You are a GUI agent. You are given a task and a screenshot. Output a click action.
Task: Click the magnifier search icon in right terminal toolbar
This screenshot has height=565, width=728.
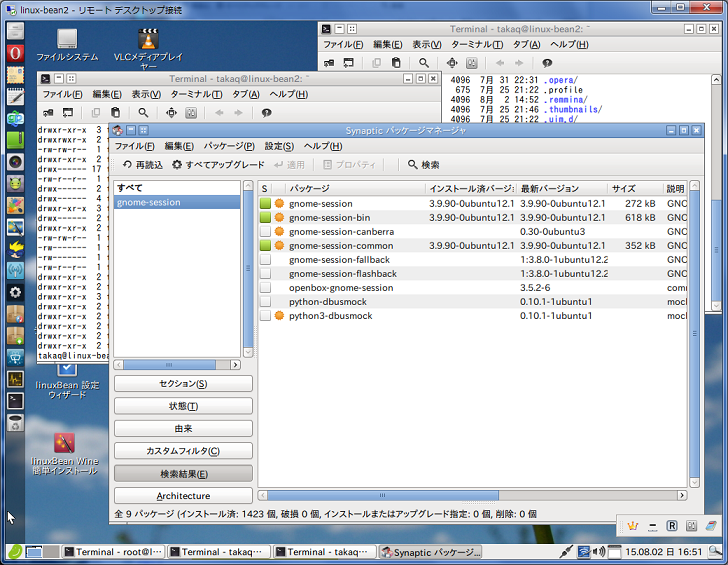click(x=424, y=63)
